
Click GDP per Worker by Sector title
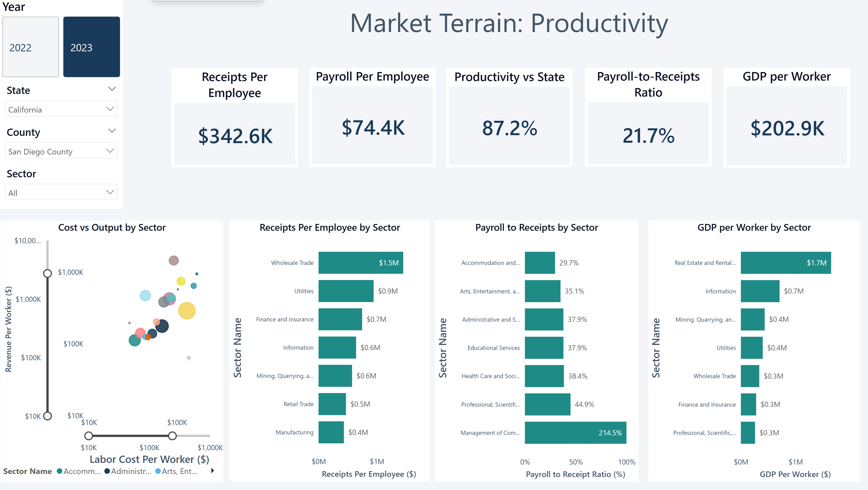tap(754, 227)
